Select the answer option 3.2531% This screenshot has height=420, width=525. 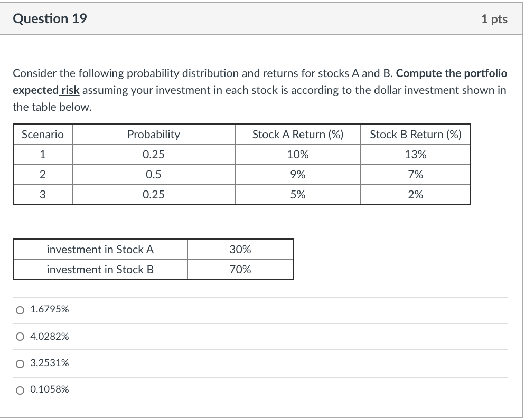pyautogui.click(x=51, y=363)
